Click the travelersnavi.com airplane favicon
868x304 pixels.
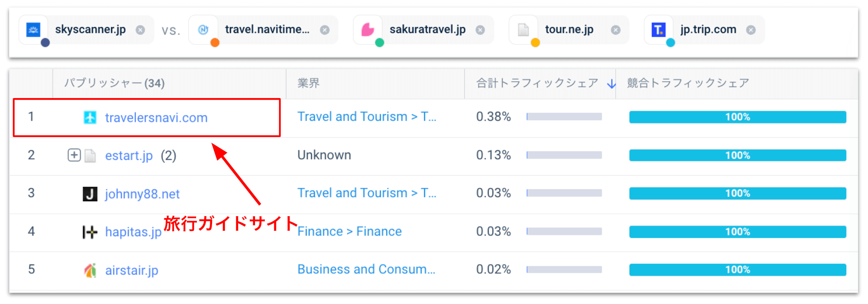click(90, 117)
